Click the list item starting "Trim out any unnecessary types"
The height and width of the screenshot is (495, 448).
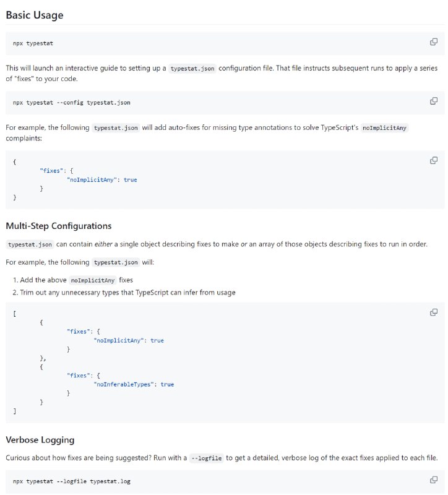(127, 293)
